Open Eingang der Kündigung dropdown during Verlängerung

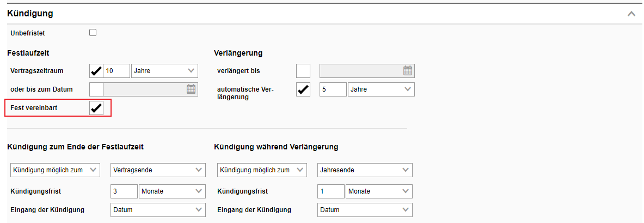[x=365, y=210]
